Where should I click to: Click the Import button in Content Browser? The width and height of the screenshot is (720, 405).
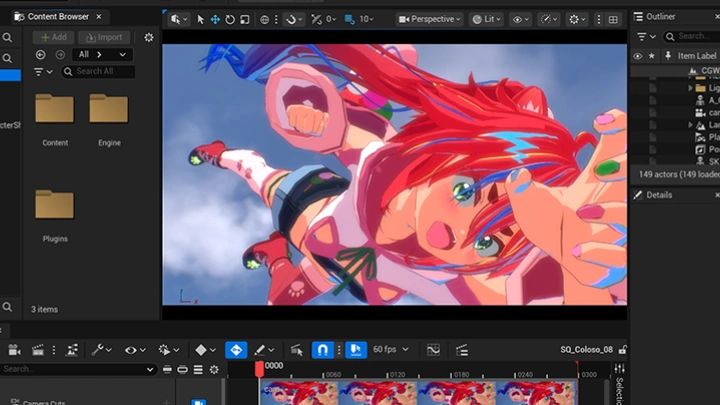click(x=104, y=37)
